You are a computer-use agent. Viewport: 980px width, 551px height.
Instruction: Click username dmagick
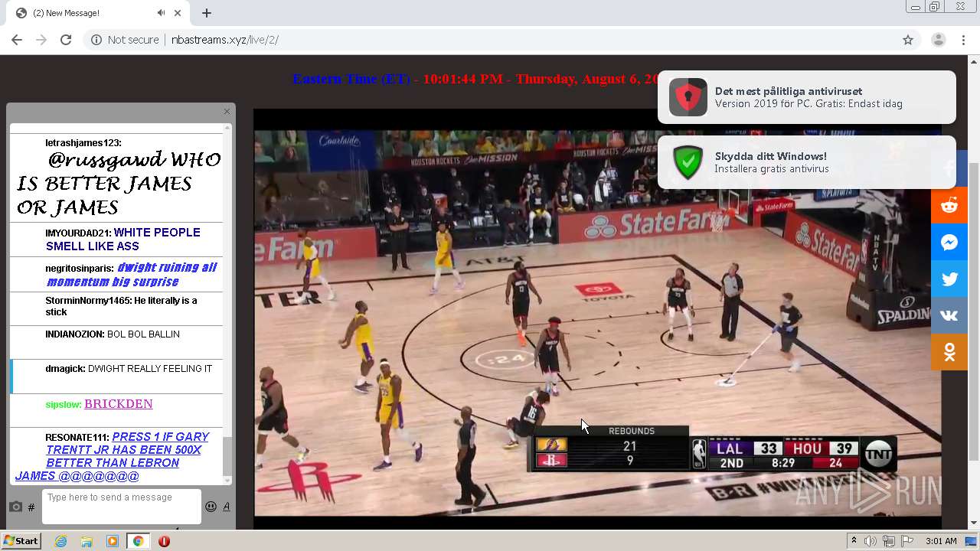point(65,369)
